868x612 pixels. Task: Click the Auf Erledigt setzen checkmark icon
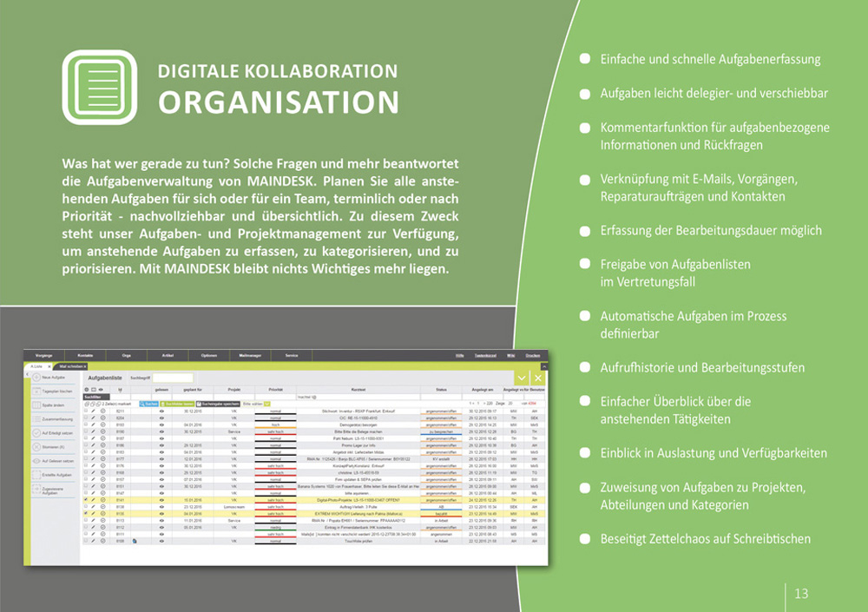pos(36,433)
